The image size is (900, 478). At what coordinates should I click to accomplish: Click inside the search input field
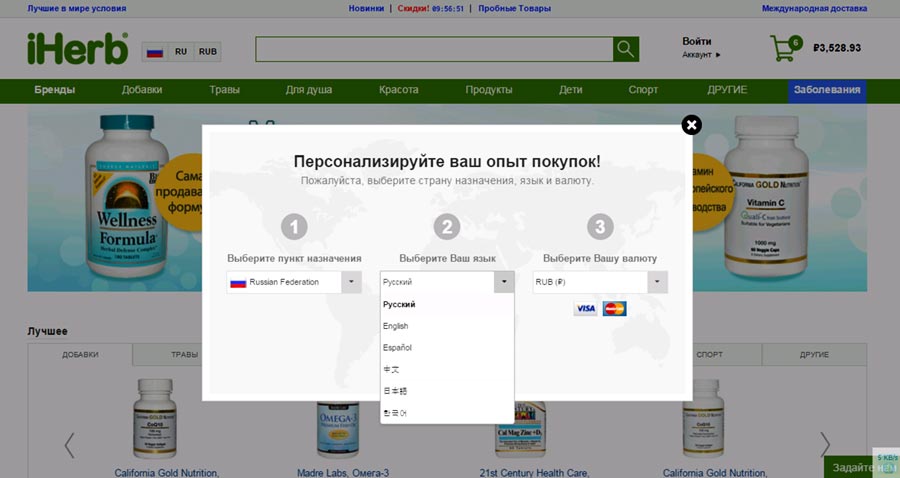(435, 49)
